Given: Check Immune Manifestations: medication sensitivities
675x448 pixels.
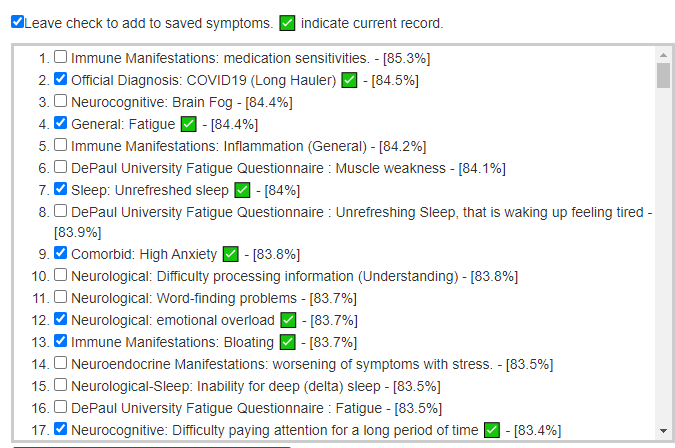Looking at the screenshot, I should [61, 56].
